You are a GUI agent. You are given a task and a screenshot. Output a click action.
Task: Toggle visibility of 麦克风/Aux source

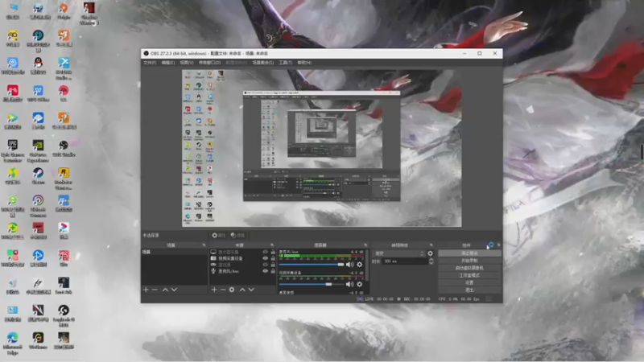pos(266,271)
